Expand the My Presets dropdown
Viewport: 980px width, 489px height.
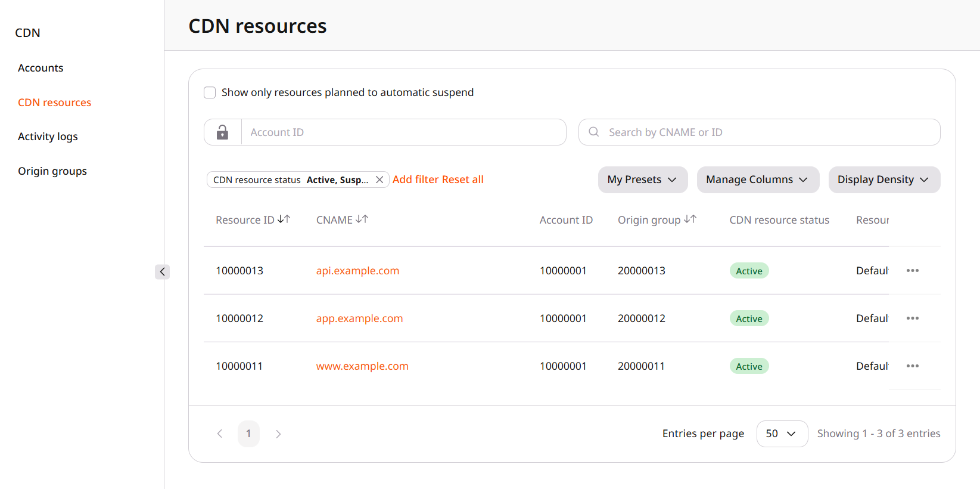pos(643,179)
